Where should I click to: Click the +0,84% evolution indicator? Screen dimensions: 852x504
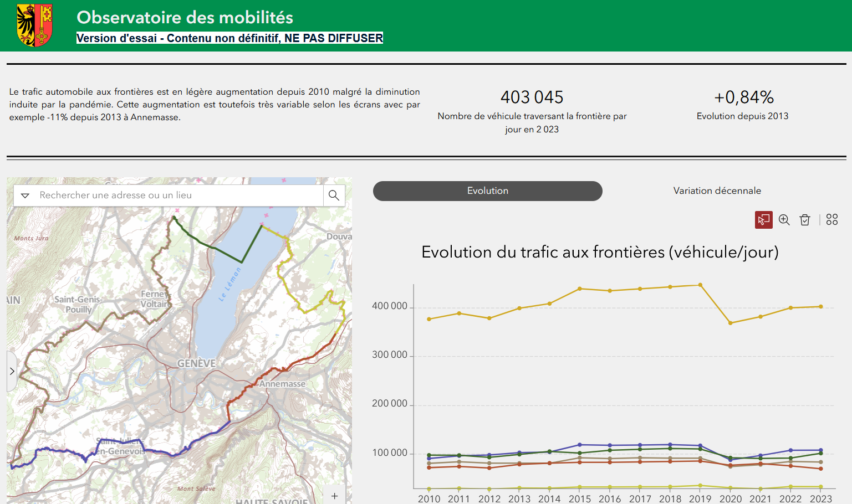click(743, 97)
